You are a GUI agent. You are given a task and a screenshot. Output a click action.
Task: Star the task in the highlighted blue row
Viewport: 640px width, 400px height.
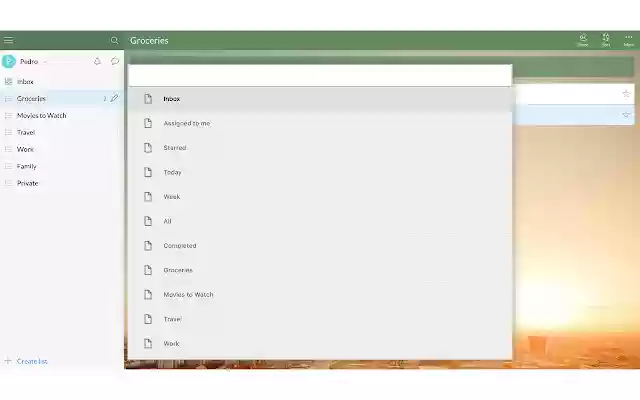pos(626,115)
